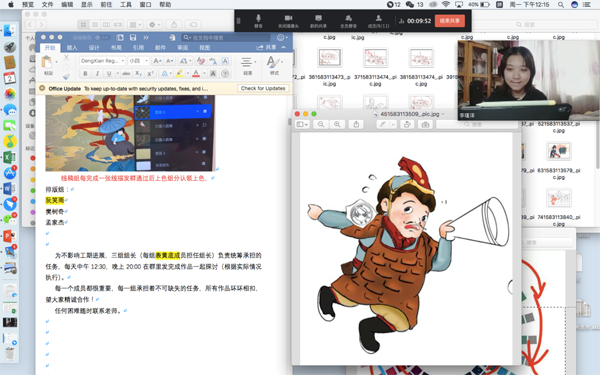This screenshot has width=600, height=375.
Task: Toggle strikethrough text formatting
Action: pos(126,73)
